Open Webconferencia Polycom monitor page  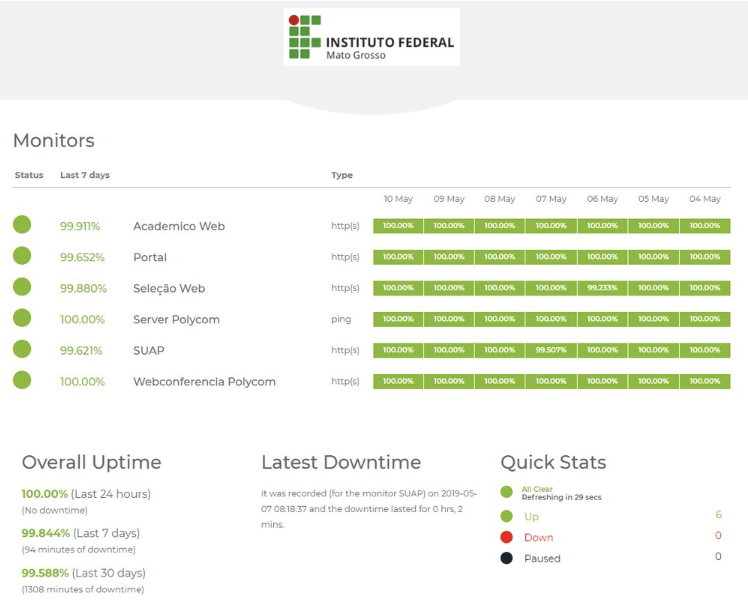204,381
